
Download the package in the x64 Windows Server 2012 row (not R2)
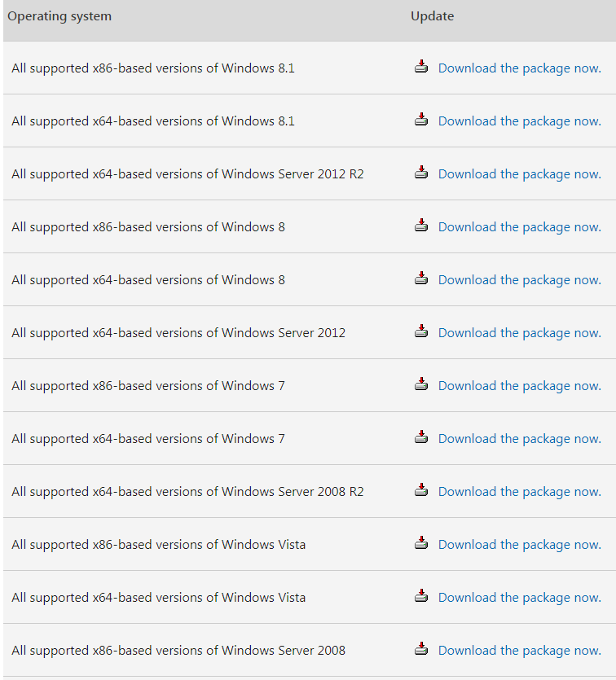pyautogui.click(x=520, y=332)
